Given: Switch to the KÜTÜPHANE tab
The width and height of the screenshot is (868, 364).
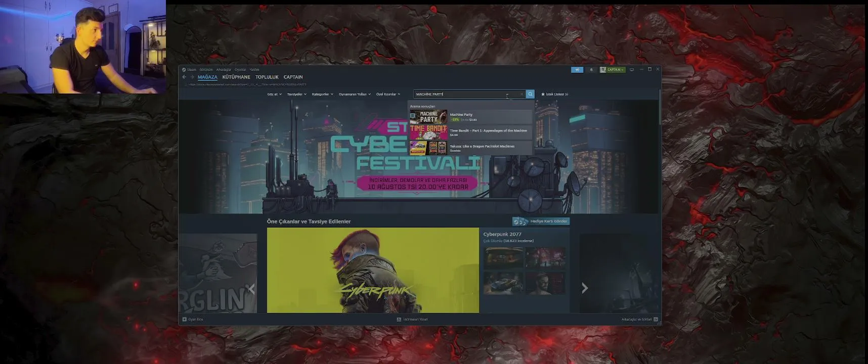Looking at the screenshot, I should pos(236,77).
